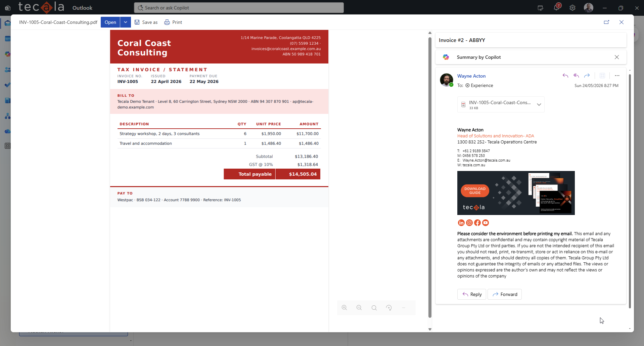Zoom out of the PDF
Image resolution: width=644 pixels, height=346 pixels.
(x=359, y=308)
